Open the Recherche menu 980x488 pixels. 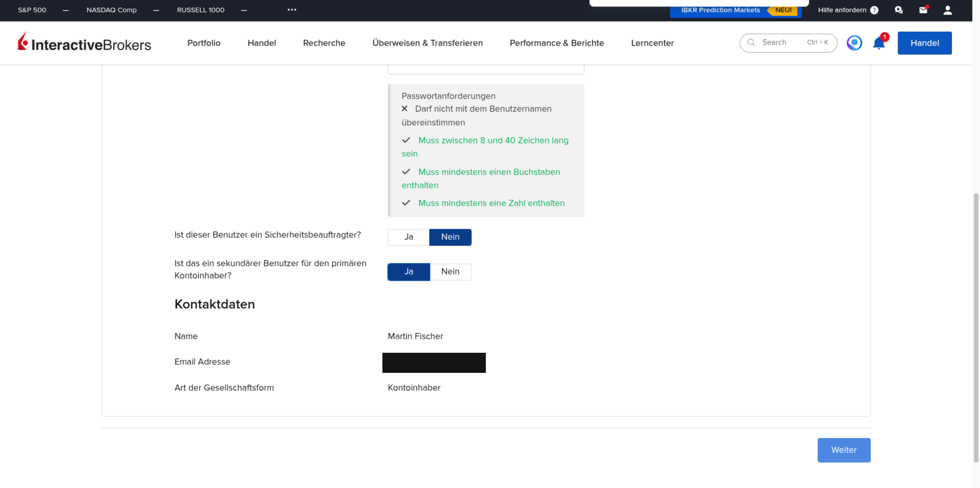[324, 43]
